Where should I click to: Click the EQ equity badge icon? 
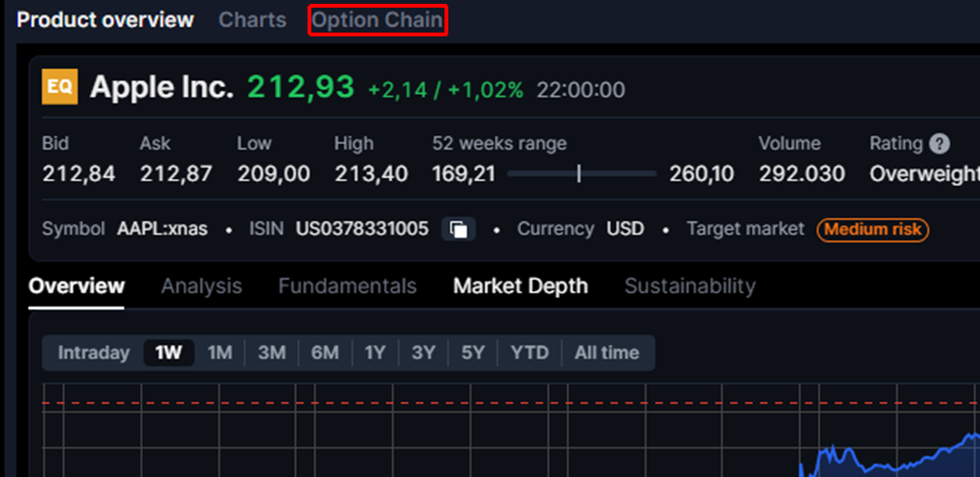[x=59, y=88]
